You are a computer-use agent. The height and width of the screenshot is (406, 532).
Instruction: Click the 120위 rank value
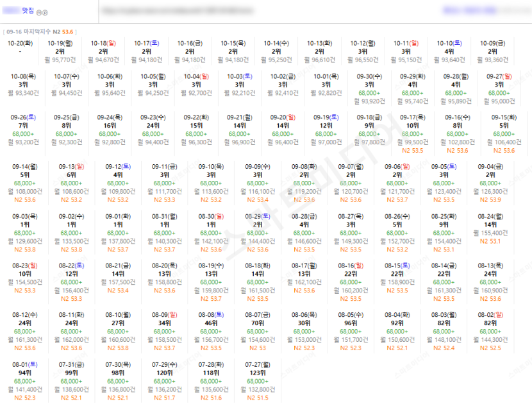[x=165, y=373]
